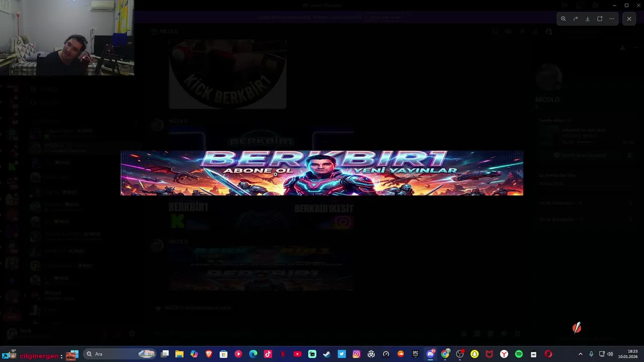The width and height of the screenshot is (644, 362).
Task: Launch Opera browser from the taskbar
Action: (x=548, y=354)
